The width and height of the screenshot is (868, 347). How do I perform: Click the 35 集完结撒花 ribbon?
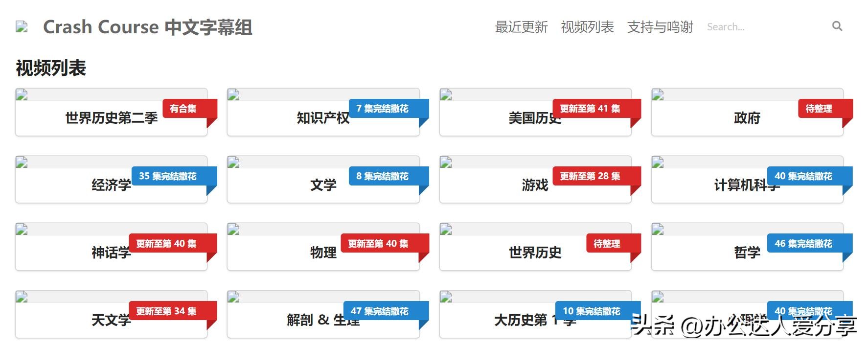174,176
